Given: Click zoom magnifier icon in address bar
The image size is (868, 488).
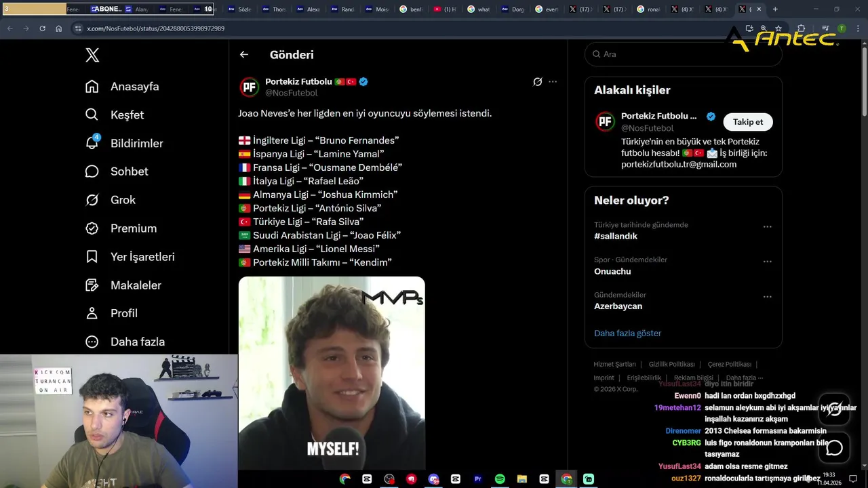Looking at the screenshot, I should [x=764, y=28].
